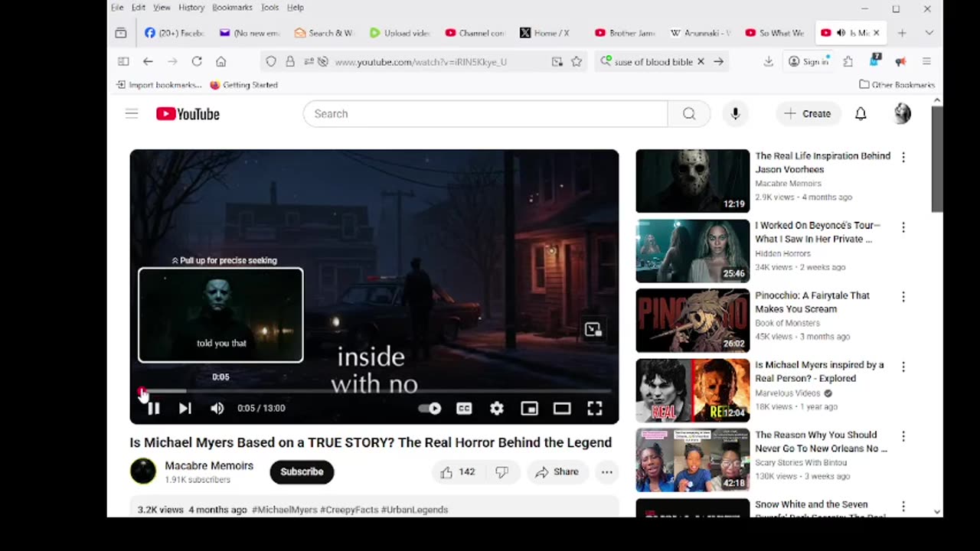Skip to the next video
The height and width of the screenshot is (551, 980).
[185, 409]
